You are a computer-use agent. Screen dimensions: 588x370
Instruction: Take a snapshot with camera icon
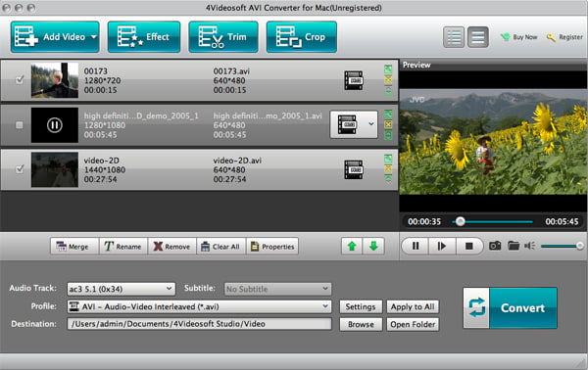click(495, 246)
